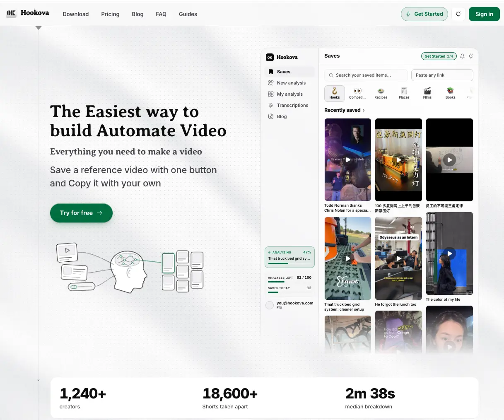Click the green Sign in button
The height and width of the screenshot is (420, 504).
(x=484, y=14)
